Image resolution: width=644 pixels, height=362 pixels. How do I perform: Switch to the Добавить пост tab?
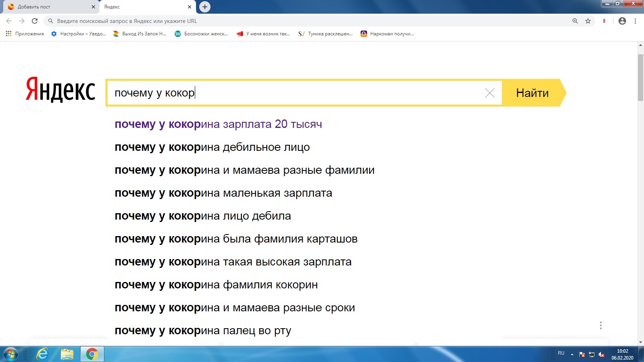50,7
